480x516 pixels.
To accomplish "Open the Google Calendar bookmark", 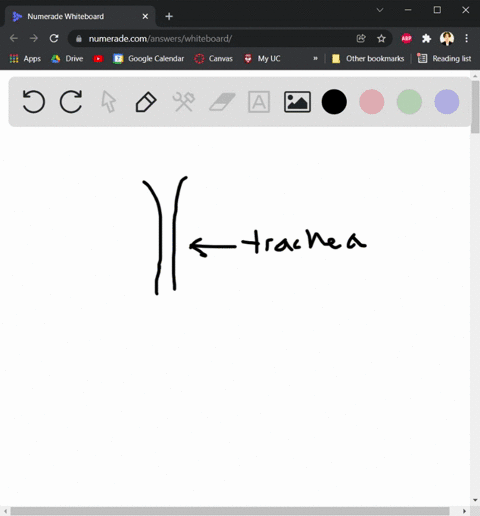I will tap(149, 59).
